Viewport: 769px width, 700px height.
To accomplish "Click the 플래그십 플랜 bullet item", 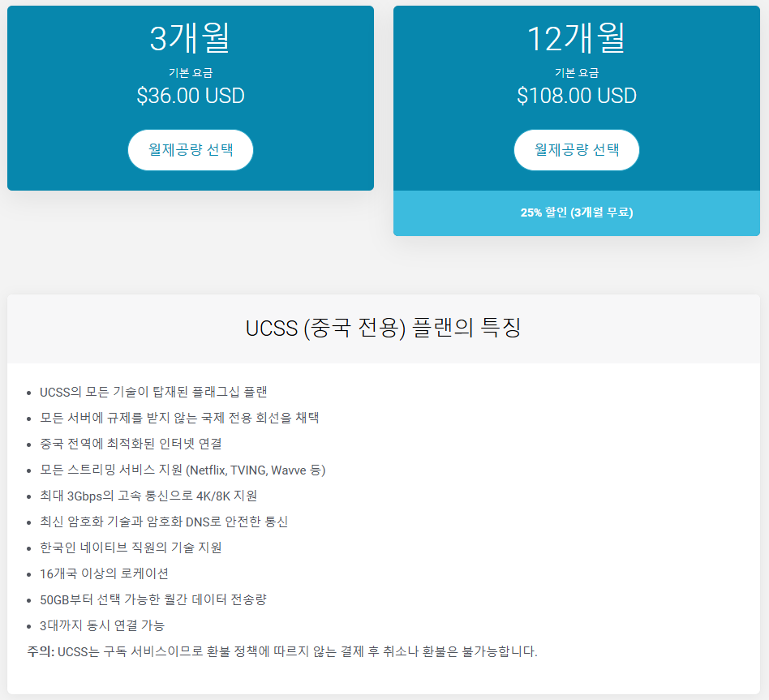I will click(153, 392).
